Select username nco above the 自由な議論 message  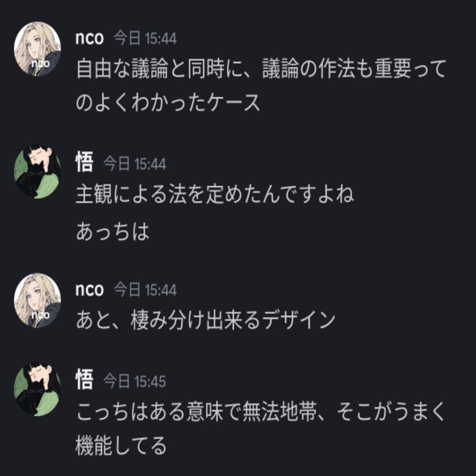89,38
